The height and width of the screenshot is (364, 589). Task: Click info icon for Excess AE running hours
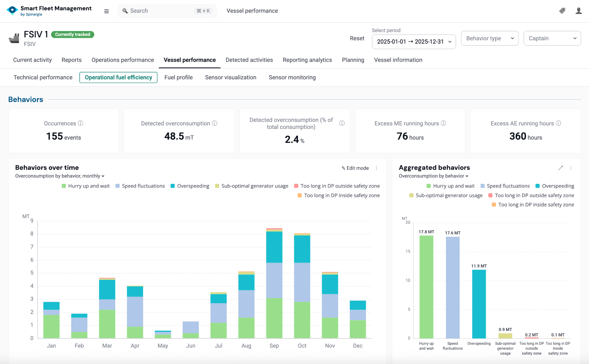point(558,123)
